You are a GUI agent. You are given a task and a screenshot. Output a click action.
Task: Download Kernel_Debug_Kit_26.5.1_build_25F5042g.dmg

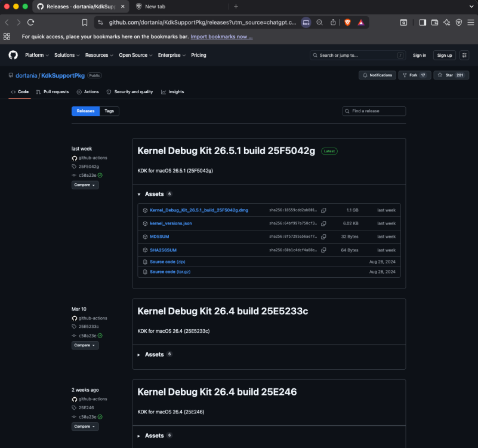tap(199, 210)
